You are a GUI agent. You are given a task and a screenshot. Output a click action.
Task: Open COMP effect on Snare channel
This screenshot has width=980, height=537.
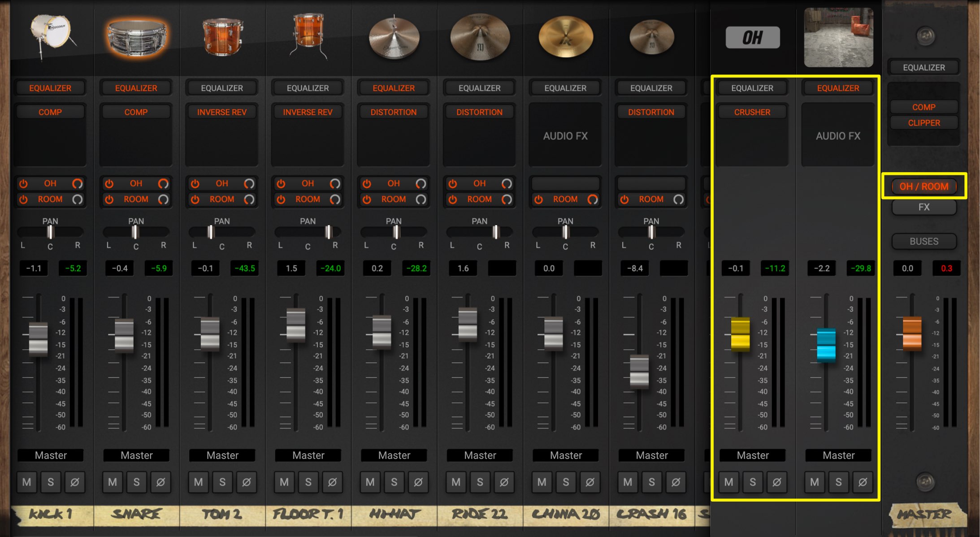pyautogui.click(x=136, y=112)
